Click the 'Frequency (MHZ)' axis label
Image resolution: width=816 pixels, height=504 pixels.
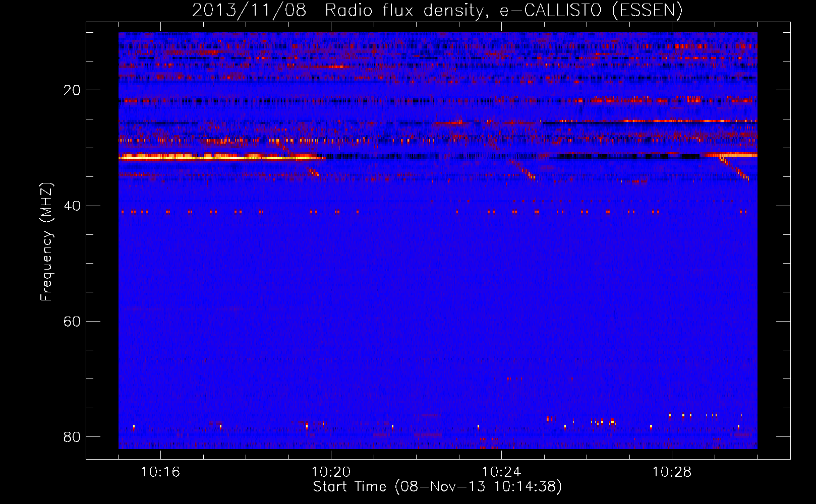tap(46, 242)
